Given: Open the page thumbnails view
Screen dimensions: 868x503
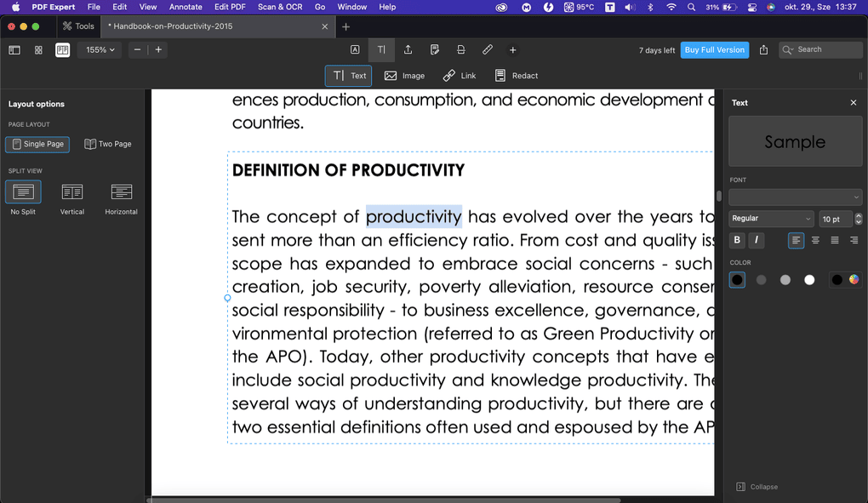Looking at the screenshot, I should pyautogui.click(x=37, y=49).
